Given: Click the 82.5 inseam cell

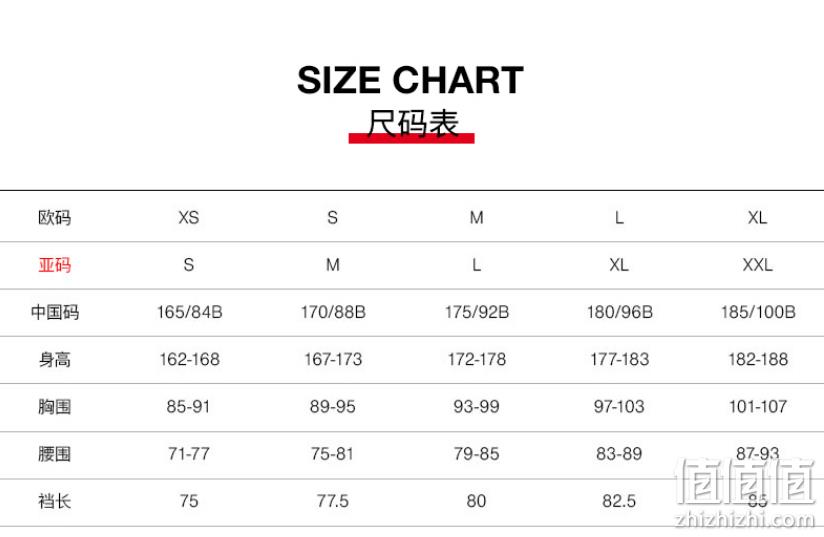Looking at the screenshot, I should pyautogui.click(x=619, y=501).
